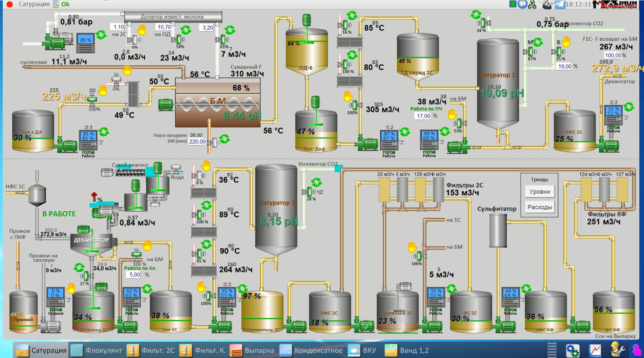
Task: Toggle hand mode beside 225 м3/ч valve
Action: click(x=103, y=90)
